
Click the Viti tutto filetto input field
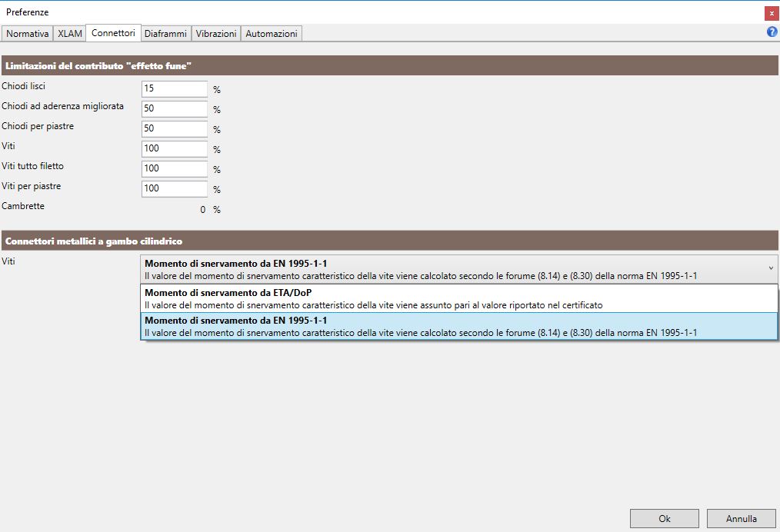pos(175,168)
